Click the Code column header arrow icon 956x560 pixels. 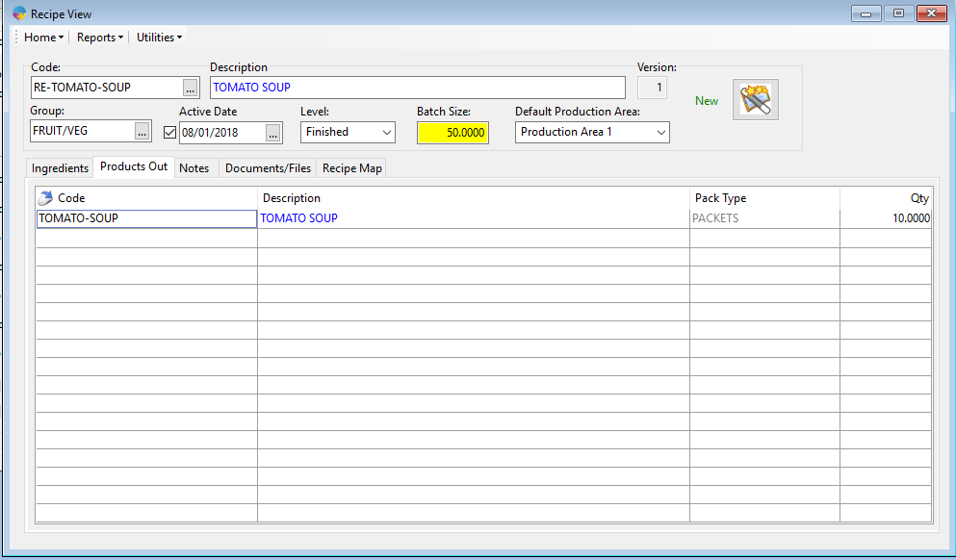tap(45, 198)
